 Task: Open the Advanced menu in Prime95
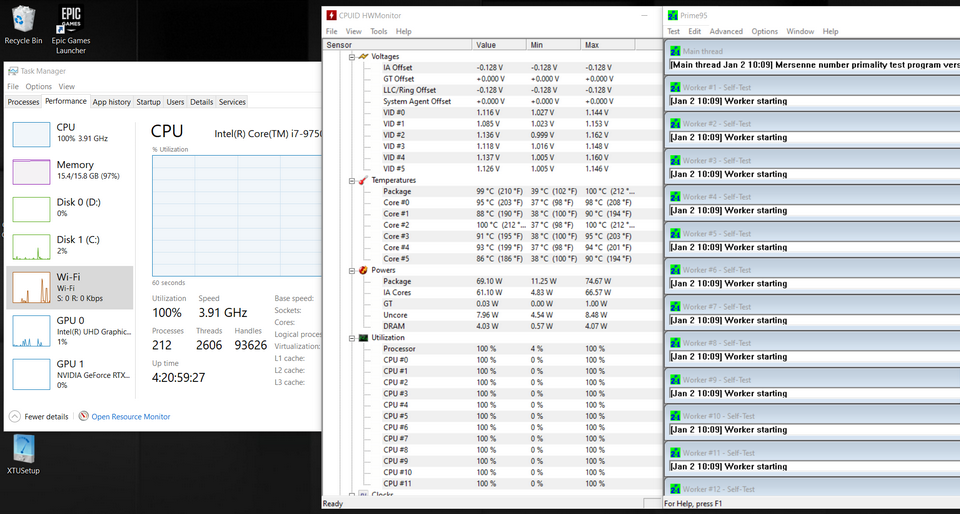point(726,31)
